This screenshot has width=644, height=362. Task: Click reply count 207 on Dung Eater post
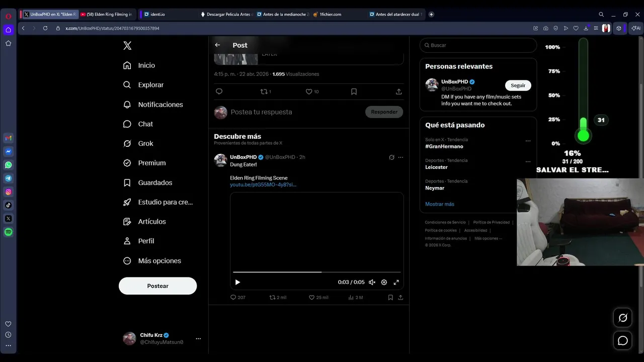click(x=237, y=298)
